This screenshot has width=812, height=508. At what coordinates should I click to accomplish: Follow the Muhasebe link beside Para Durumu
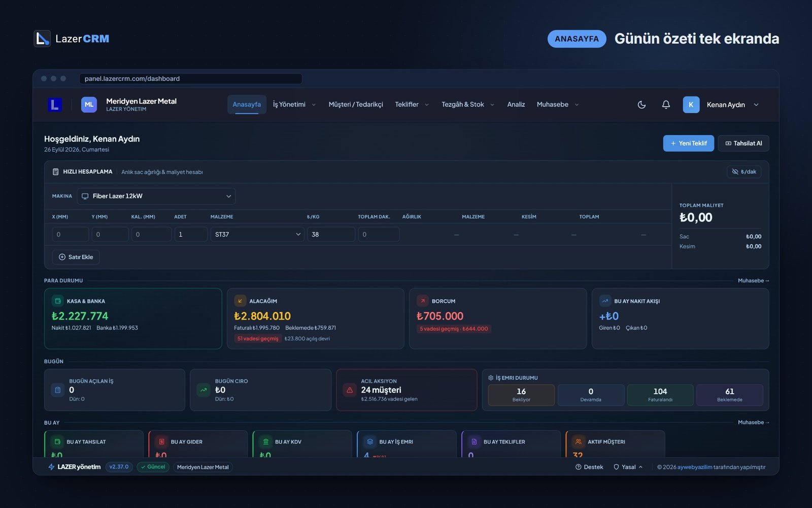pos(754,280)
